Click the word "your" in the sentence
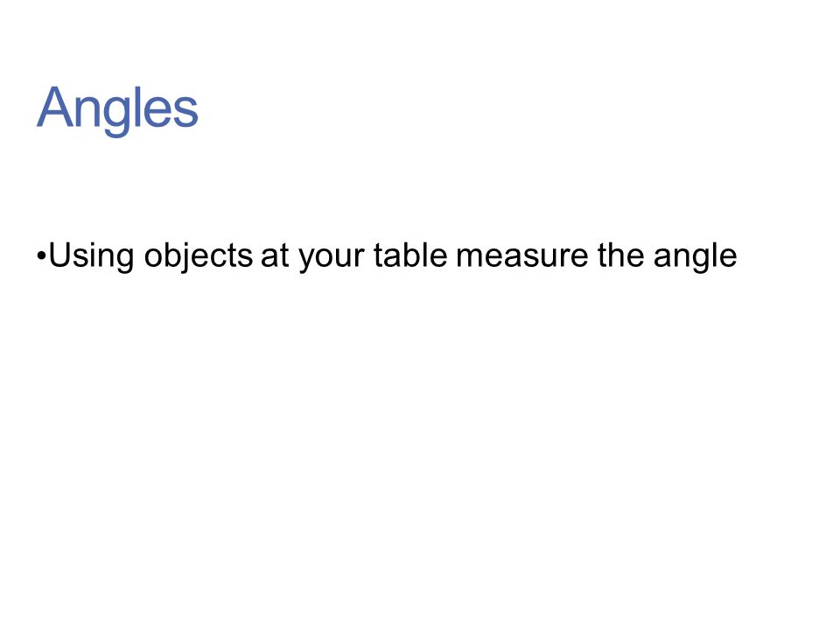Viewport: 840px width, 630px height. pos(332,258)
